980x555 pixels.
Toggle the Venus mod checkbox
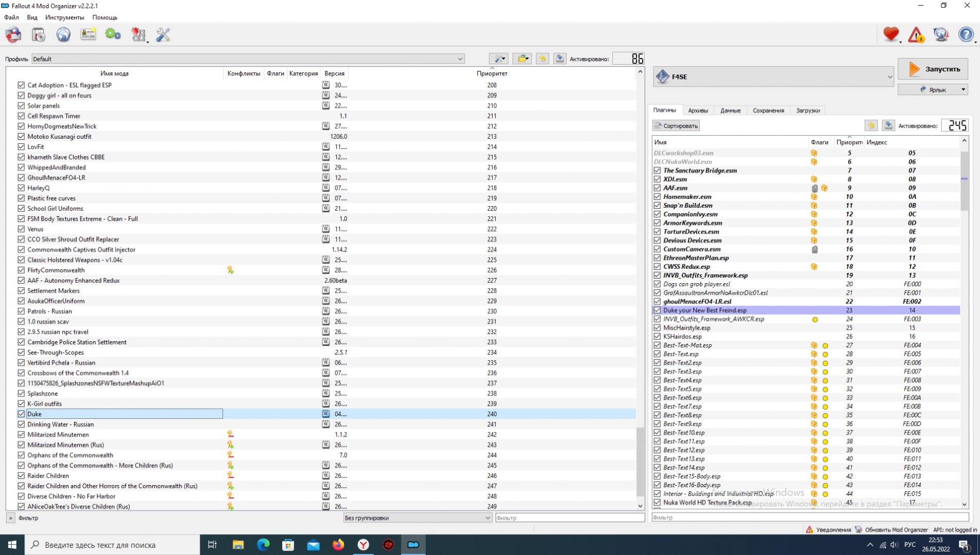point(21,229)
